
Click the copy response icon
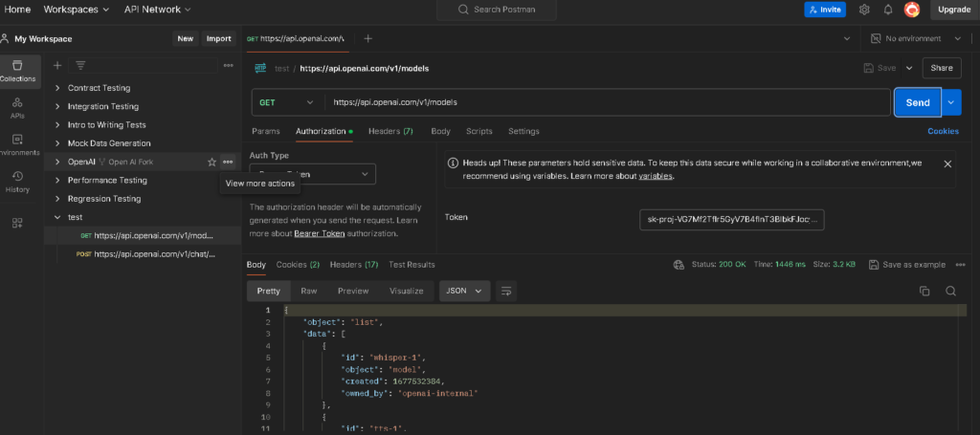pos(924,291)
